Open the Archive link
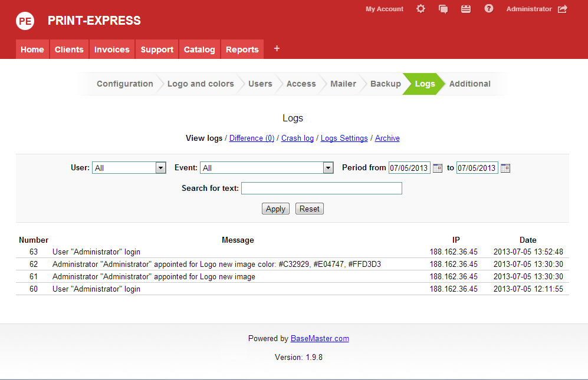Screen dimensions: 588x380 (387, 138)
